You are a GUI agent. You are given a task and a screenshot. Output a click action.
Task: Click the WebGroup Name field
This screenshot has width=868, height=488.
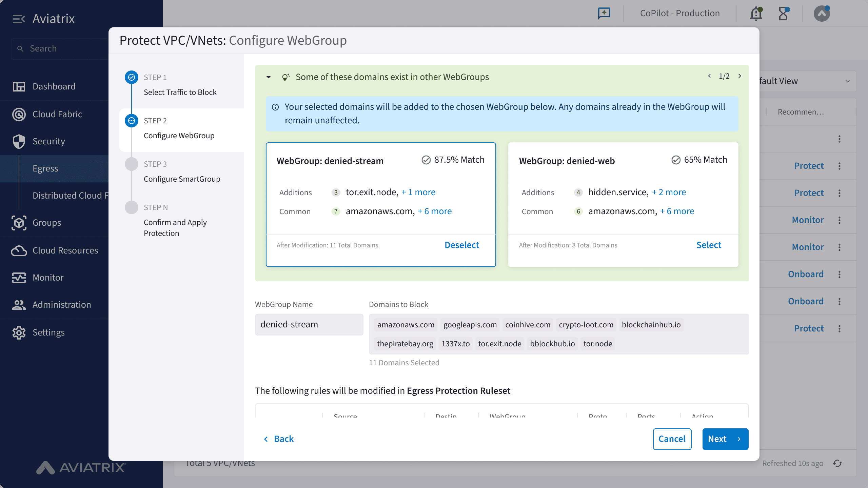point(309,325)
